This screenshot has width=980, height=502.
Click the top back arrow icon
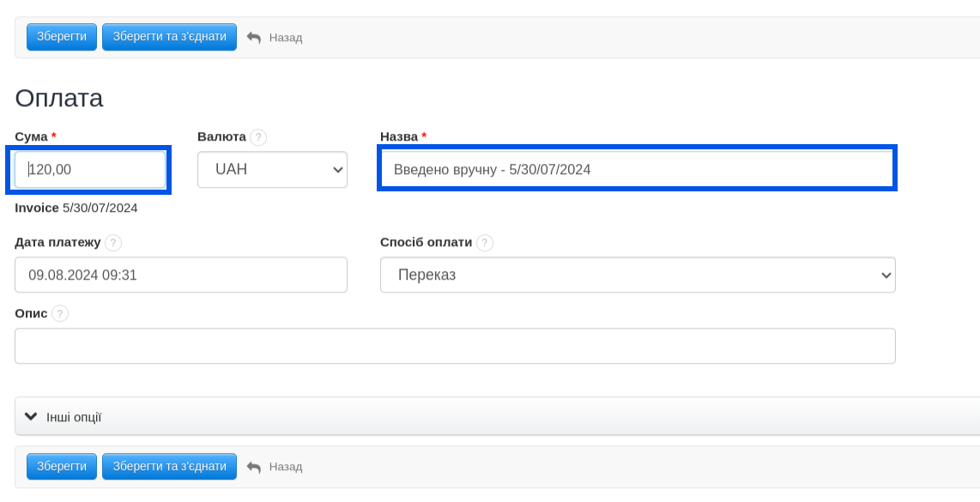[x=253, y=38]
